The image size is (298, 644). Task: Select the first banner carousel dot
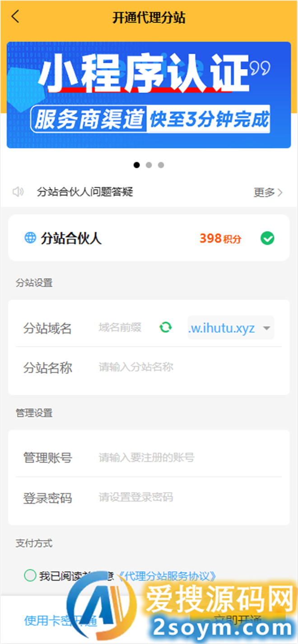point(137,165)
